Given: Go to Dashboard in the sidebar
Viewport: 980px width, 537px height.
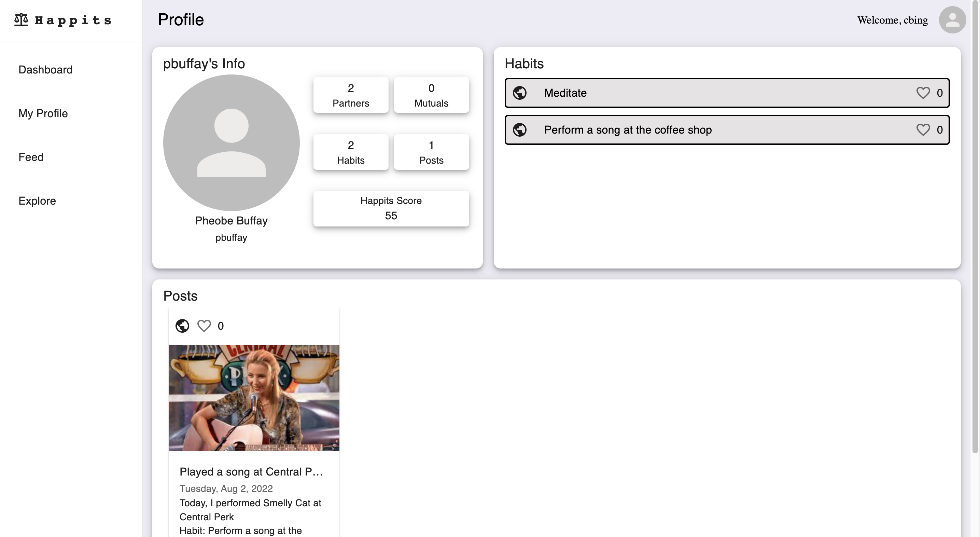Looking at the screenshot, I should (45, 70).
